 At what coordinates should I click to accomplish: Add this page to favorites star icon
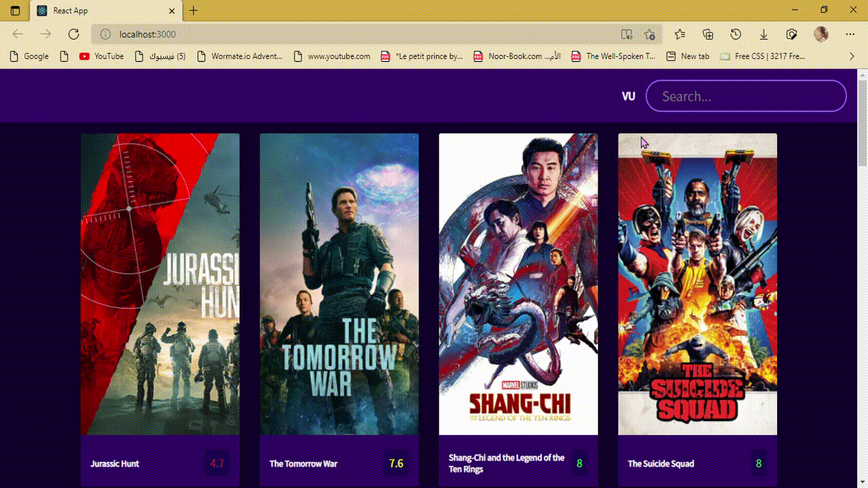pos(650,34)
